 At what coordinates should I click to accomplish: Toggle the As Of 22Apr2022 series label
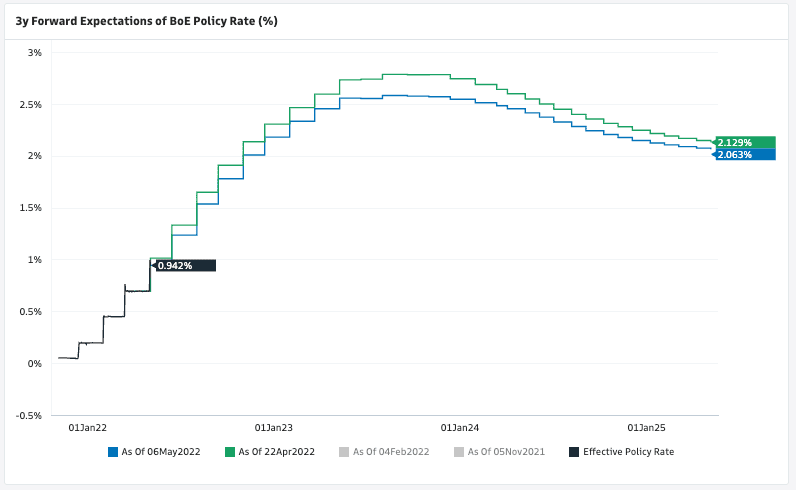(x=277, y=452)
